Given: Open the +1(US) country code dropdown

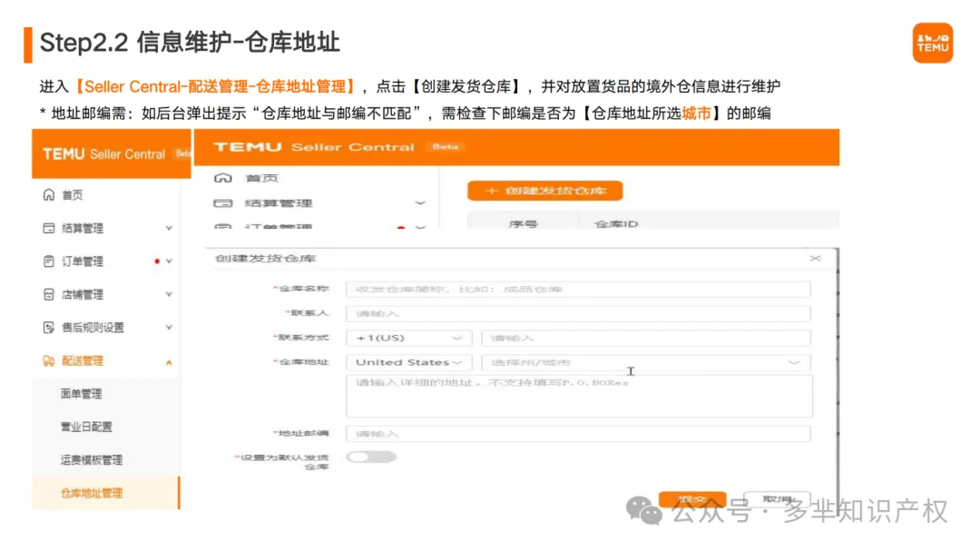Looking at the screenshot, I should pyautogui.click(x=408, y=339).
